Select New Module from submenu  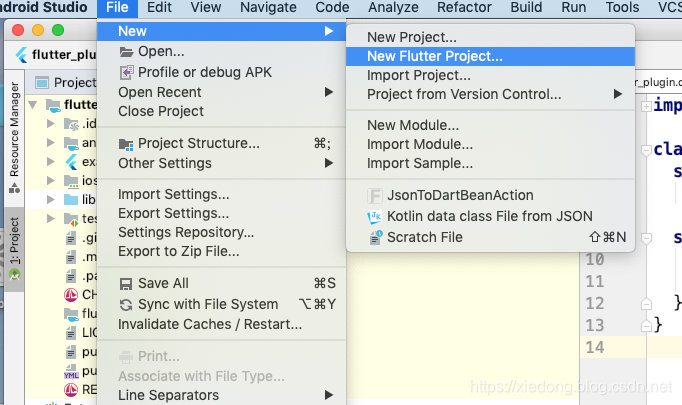click(412, 125)
